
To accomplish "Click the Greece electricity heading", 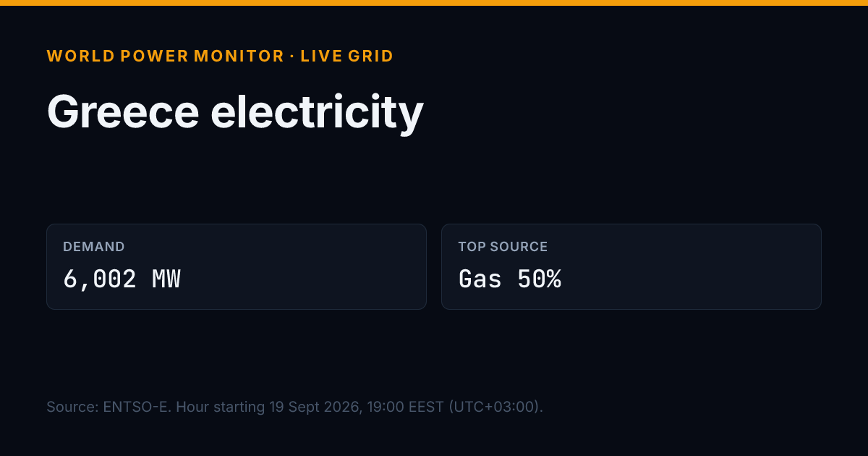I will click(x=235, y=113).
